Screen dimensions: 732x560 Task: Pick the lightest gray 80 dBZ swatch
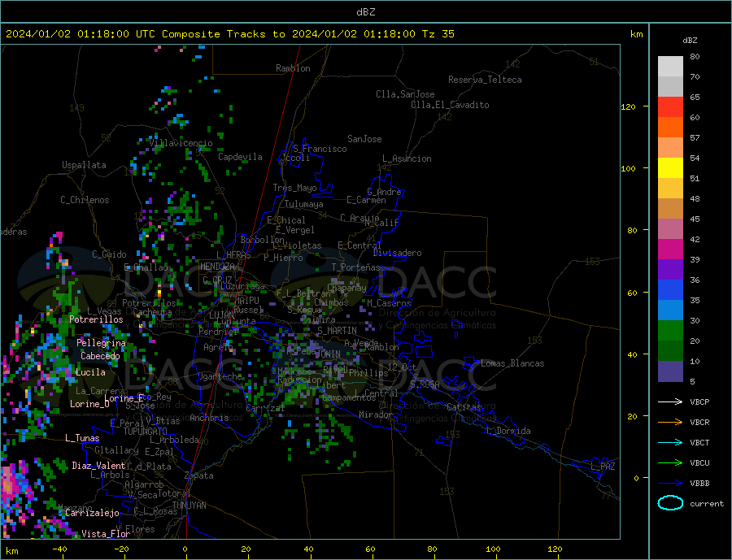pos(670,67)
